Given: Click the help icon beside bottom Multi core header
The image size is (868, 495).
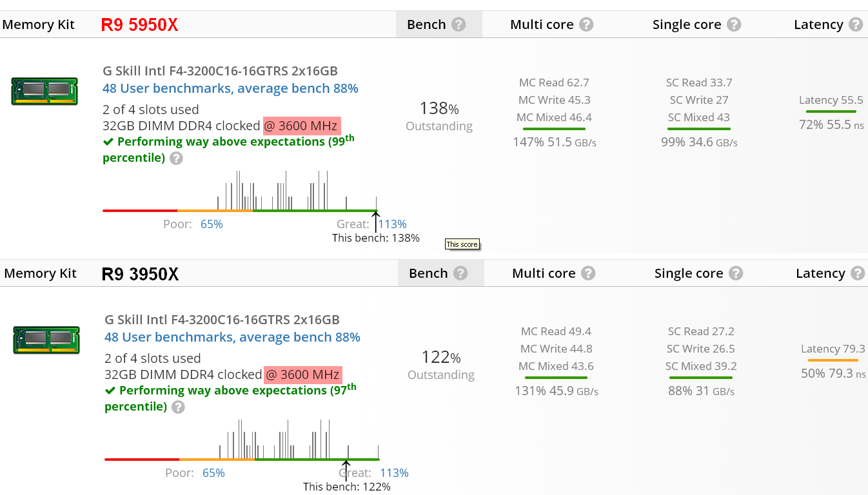Looking at the screenshot, I should coord(588,273).
